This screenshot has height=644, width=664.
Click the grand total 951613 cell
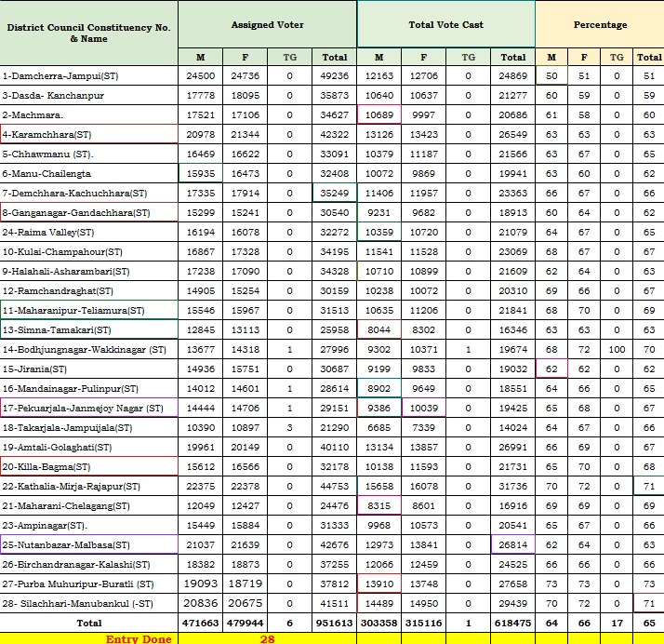tap(334, 623)
